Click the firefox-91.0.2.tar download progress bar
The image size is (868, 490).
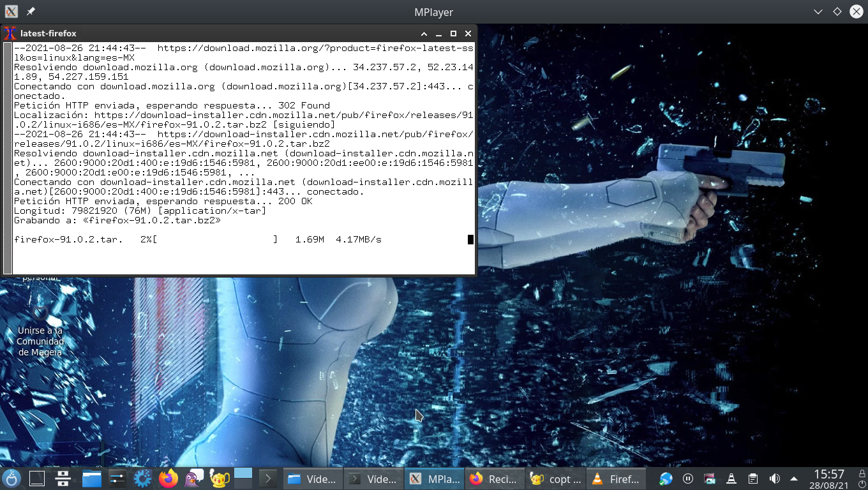pos(216,239)
